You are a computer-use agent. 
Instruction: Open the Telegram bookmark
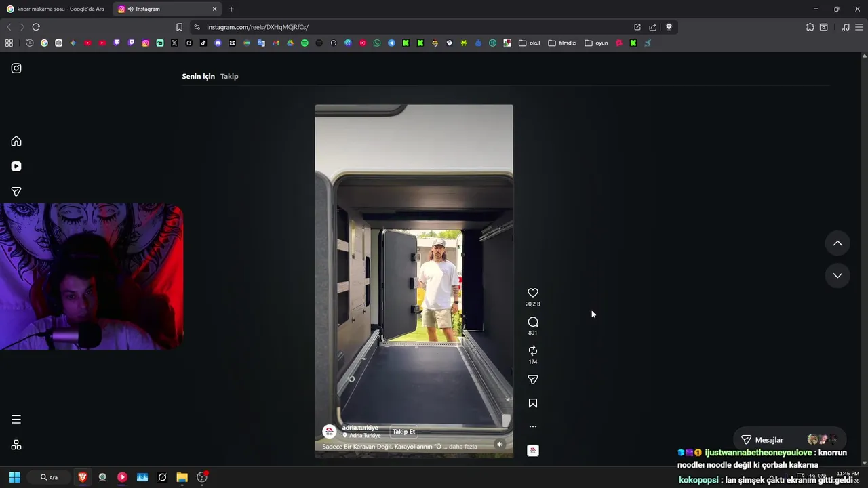pyautogui.click(x=391, y=43)
